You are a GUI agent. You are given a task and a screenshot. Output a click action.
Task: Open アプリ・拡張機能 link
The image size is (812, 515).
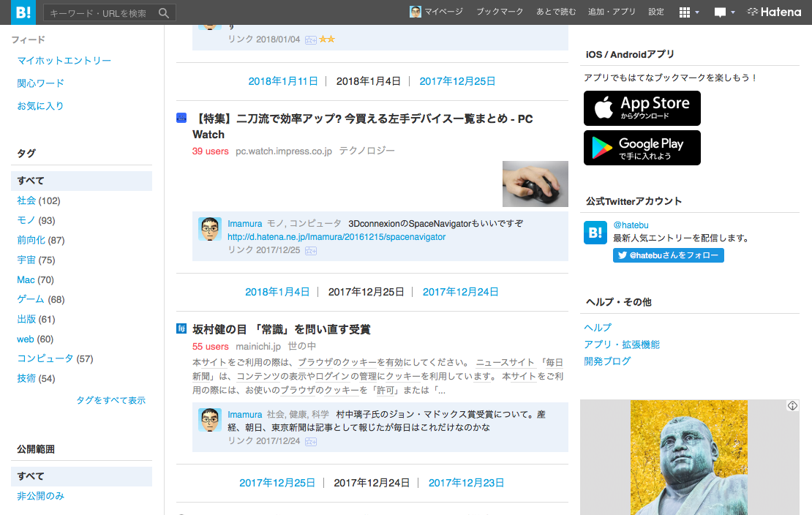[x=621, y=345]
